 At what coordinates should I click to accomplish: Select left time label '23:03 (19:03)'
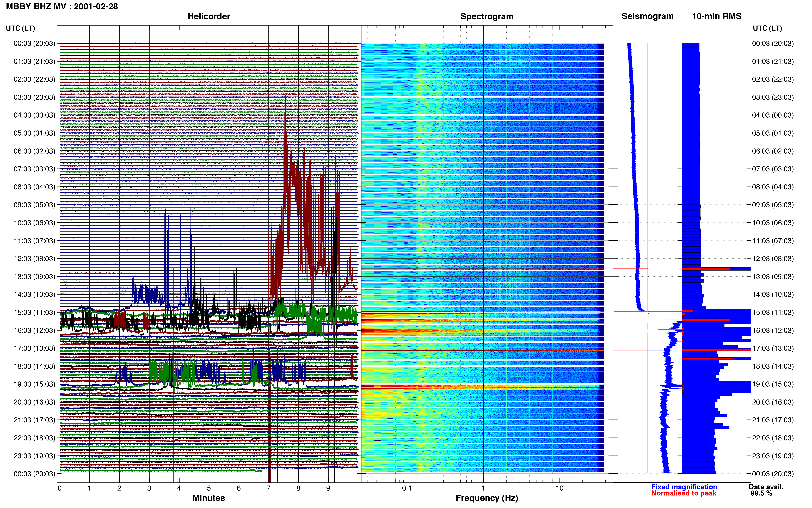34,456
